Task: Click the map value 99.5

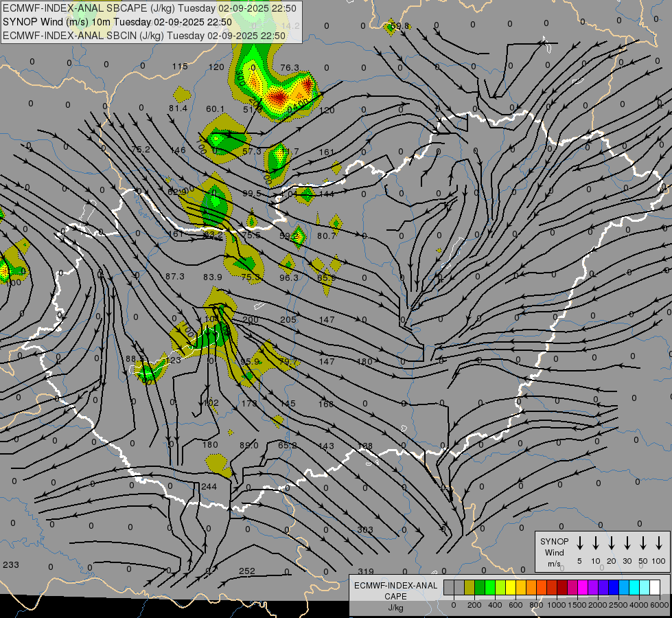Action: tap(252, 194)
